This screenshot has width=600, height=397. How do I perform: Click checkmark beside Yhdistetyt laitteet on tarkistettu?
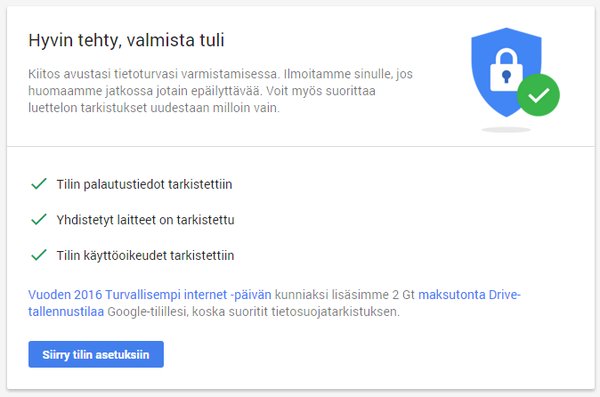tap(39, 219)
